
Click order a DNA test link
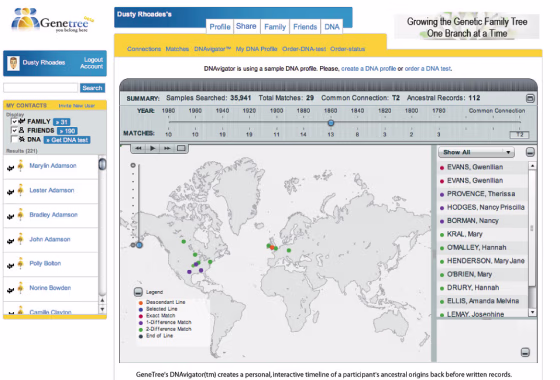click(428, 69)
